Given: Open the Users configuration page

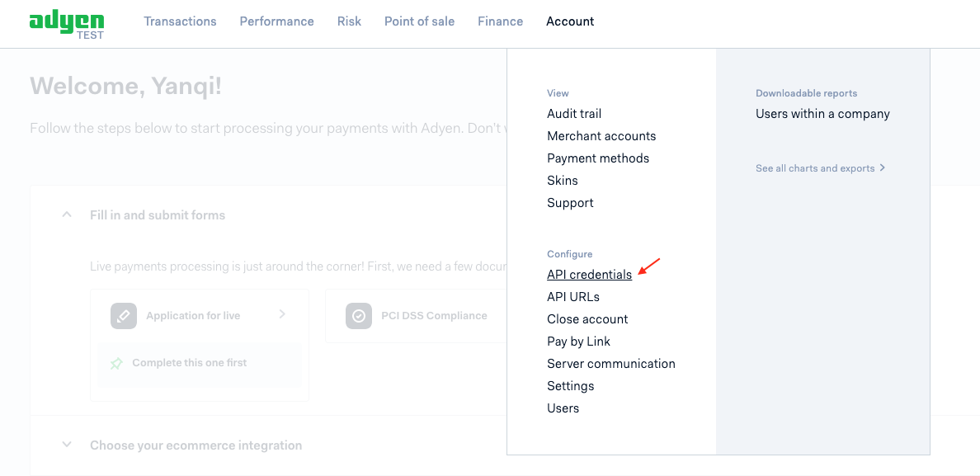Looking at the screenshot, I should tap(563, 408).
